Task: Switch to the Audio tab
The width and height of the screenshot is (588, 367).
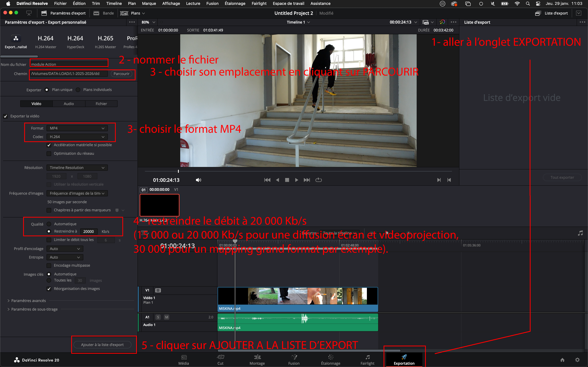Action: pyautogui.click(x=69, y=103)
